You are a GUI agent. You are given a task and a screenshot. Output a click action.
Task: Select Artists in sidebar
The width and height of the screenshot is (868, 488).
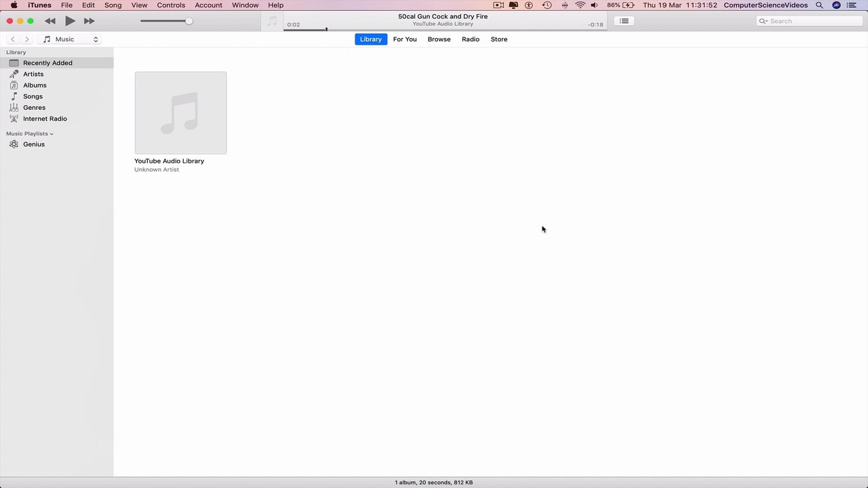point(57,74)
